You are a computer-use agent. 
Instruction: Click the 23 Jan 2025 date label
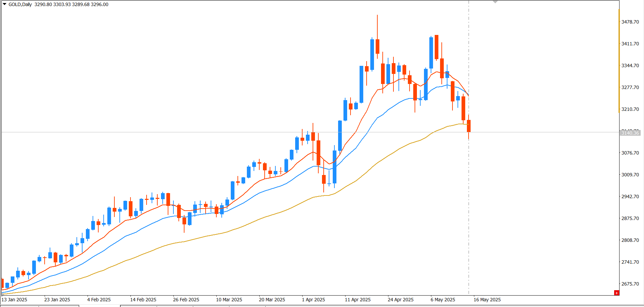57,300
